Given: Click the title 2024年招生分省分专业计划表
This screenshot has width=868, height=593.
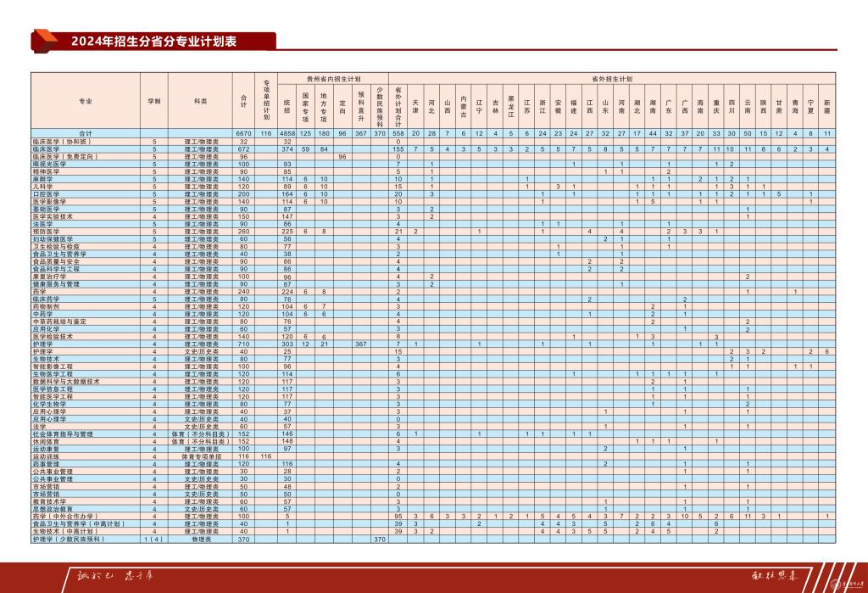Looking at the screenshot, I should [154, 41].
